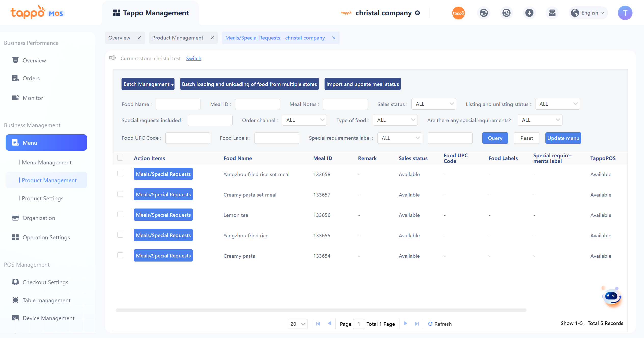Open the chatbot assistant robot icon

(612, 297)
